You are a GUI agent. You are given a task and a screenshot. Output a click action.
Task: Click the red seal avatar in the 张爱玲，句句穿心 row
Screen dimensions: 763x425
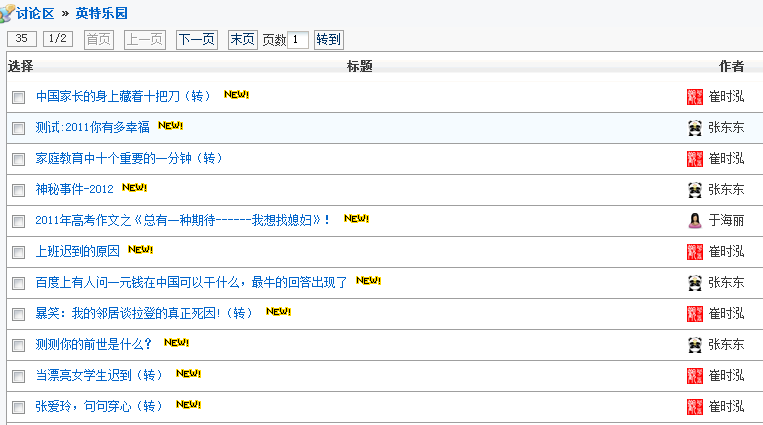[694, 407]
